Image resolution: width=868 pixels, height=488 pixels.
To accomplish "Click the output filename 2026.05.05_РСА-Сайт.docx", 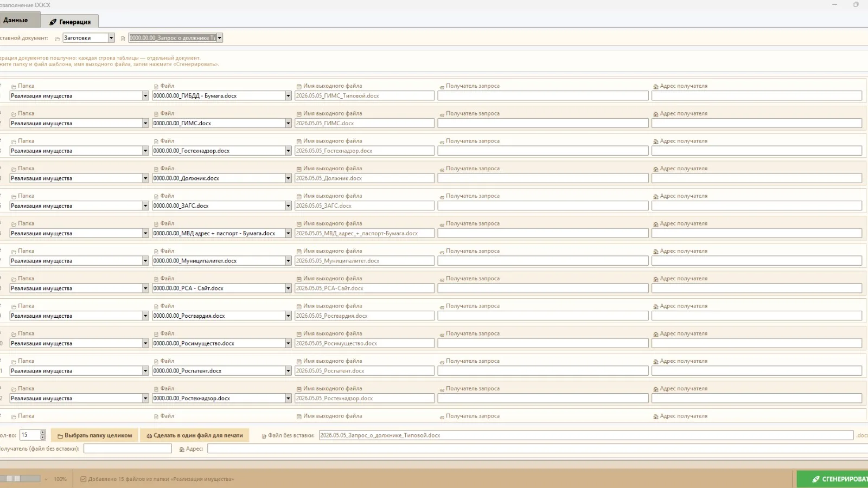I will [365, 288].
